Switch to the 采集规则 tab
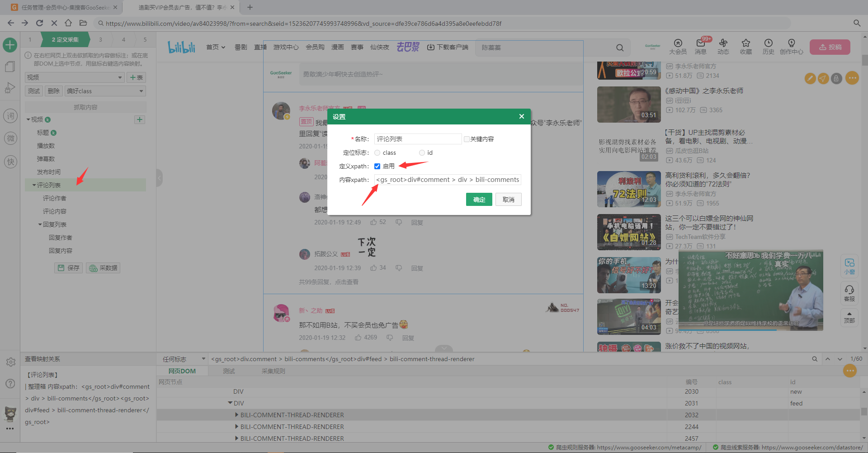This screenshot has height=453, width=868. click(273, 371)
